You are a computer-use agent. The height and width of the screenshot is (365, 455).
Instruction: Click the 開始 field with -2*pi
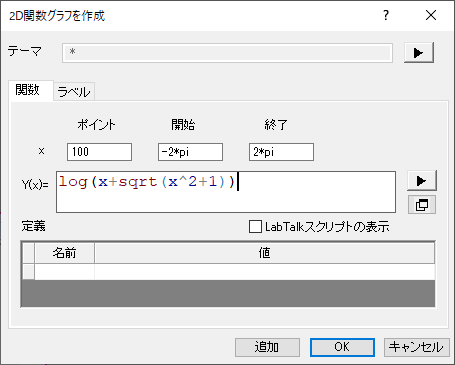[190, 152]
